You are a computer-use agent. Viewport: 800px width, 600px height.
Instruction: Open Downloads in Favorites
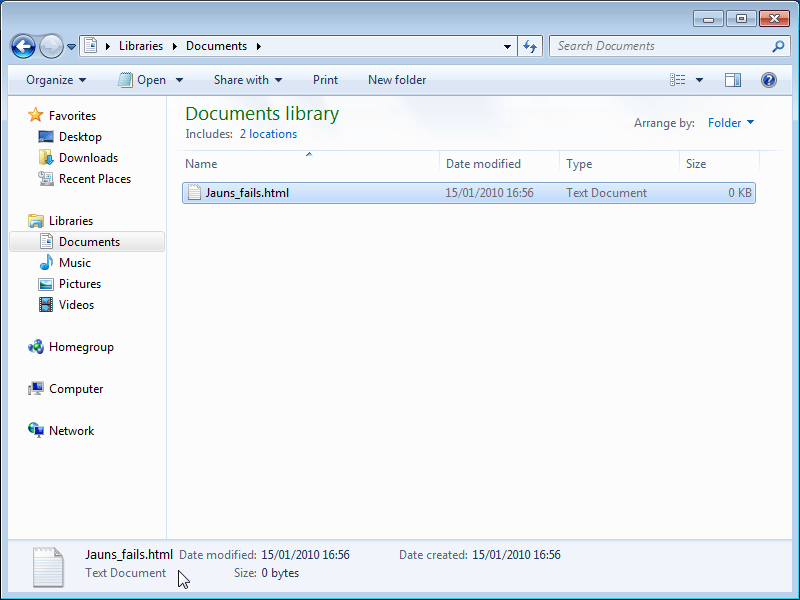click(x=88, y=158)
